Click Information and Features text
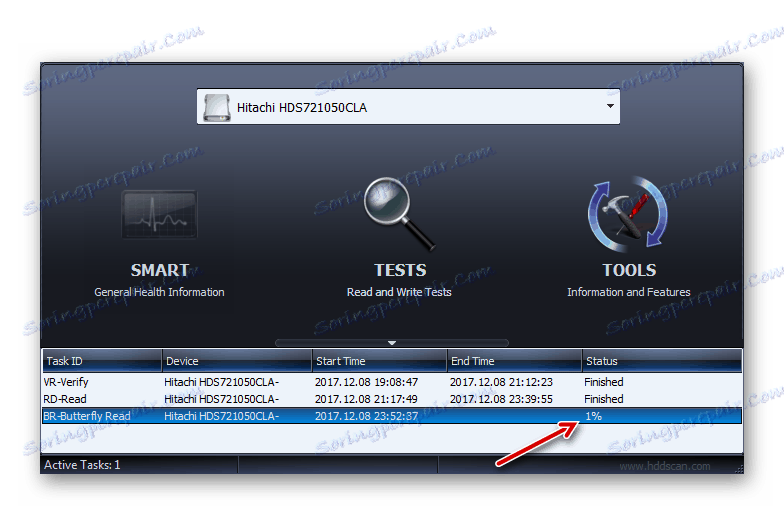 pos(628,292)
